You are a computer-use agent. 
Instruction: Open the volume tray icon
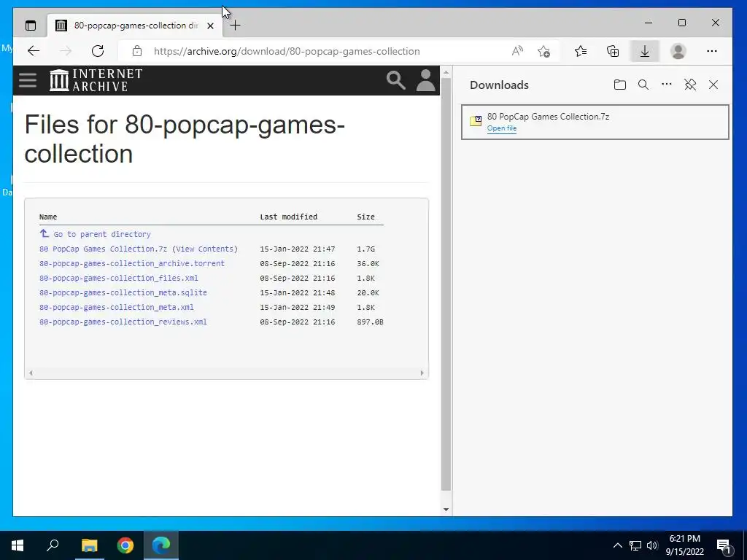[652, 545]
